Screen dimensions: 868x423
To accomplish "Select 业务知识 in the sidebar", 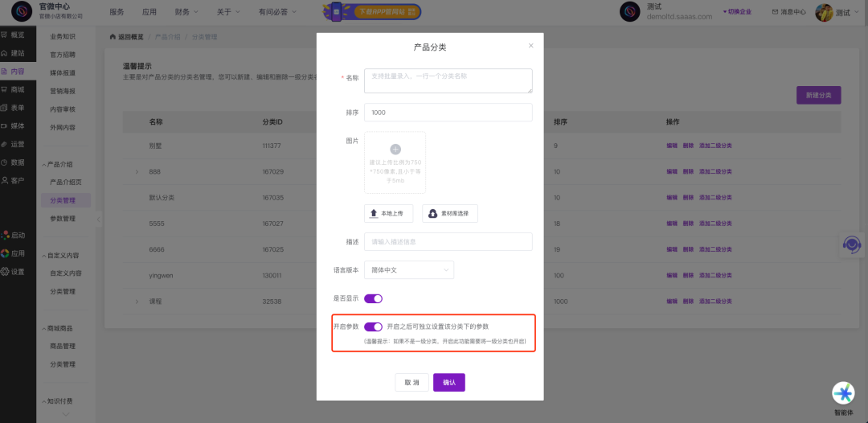I will click(63, 36).
